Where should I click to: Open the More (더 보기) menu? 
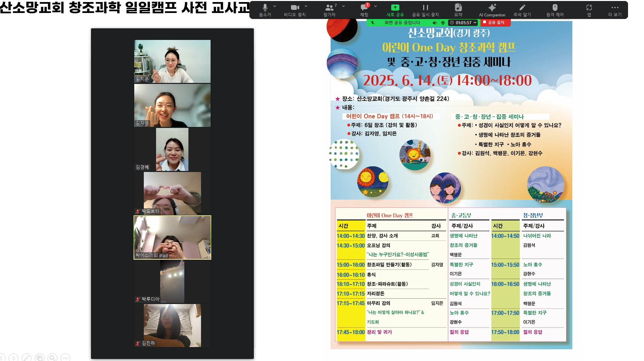pyautogui.click(x=615, y=10)
